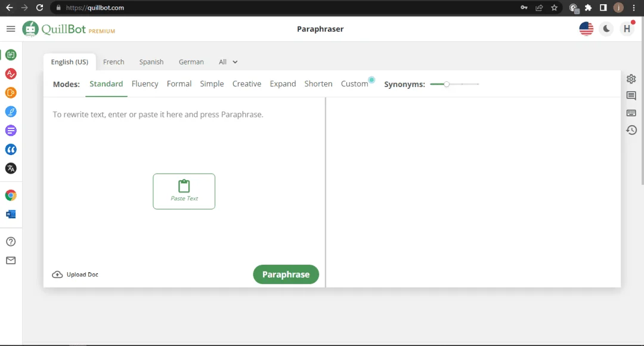Open Citation Generator quote-mark icon
The image size is (644, 346).
(x=11, y=150)
